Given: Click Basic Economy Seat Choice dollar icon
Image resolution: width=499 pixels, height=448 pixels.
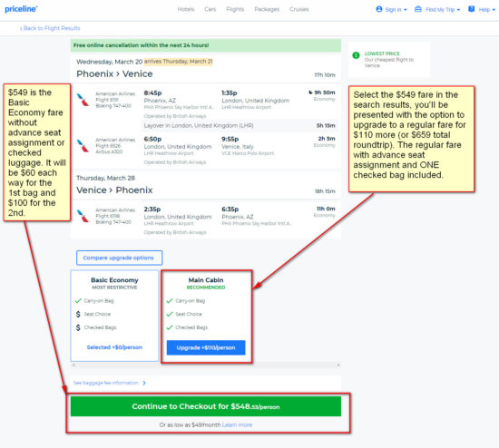Looking at the screenshot, I should tap(78, 314).
